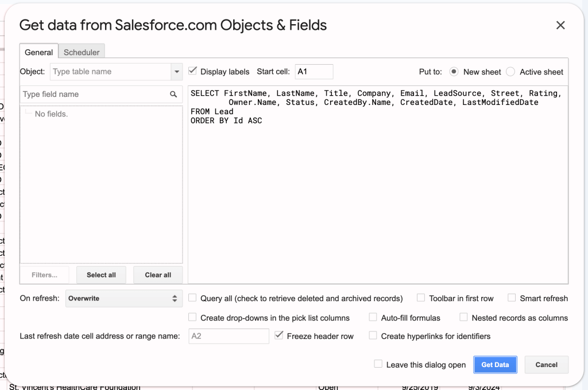
Task: Click the Clear all button
Action: [158, 275]
